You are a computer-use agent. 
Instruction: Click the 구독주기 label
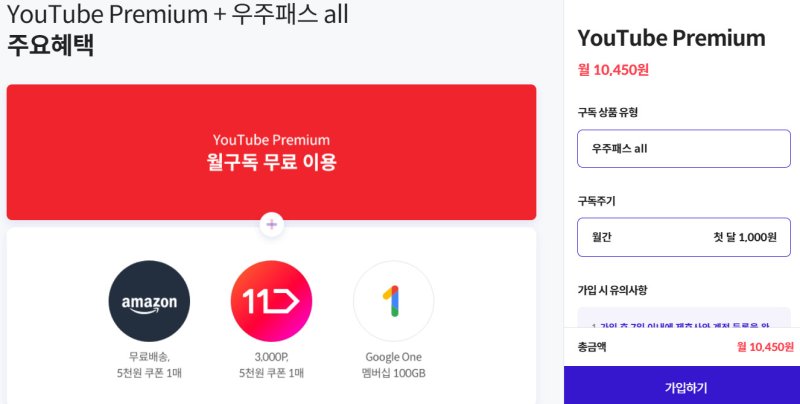(x=597, y=200)
